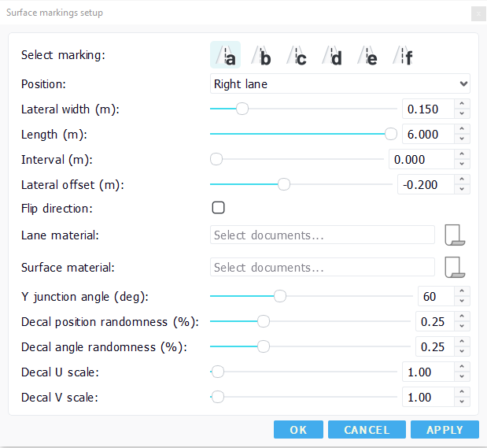The height and width of the screenshot is (448, 487).
Task: Select marking type e icon
Action: tap(367, 55)
